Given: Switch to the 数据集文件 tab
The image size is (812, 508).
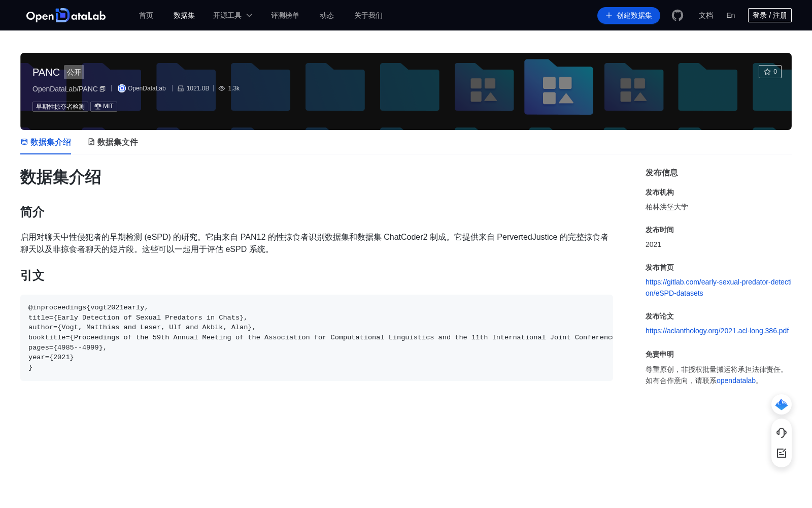Looking at the screenshot, I should click(113, 142).
